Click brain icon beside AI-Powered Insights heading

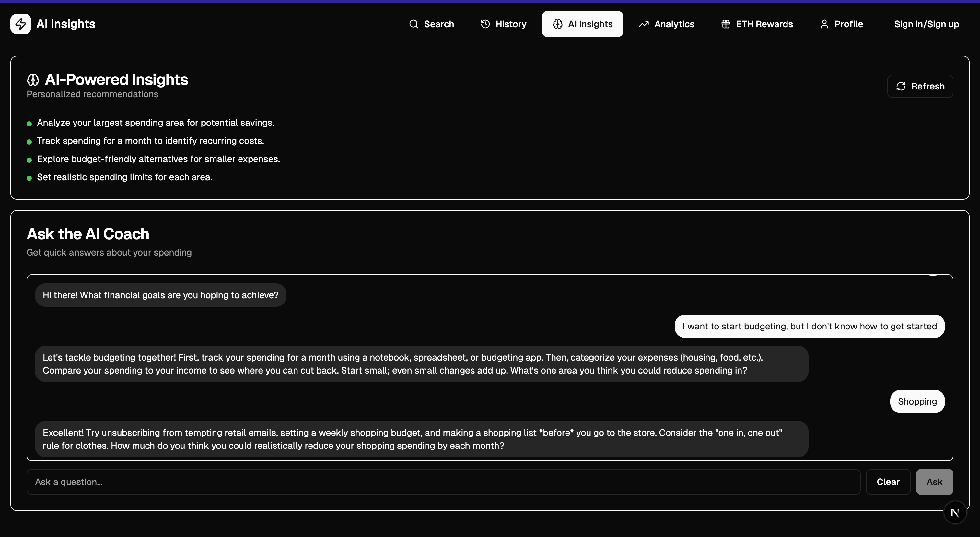coord(33,80)
